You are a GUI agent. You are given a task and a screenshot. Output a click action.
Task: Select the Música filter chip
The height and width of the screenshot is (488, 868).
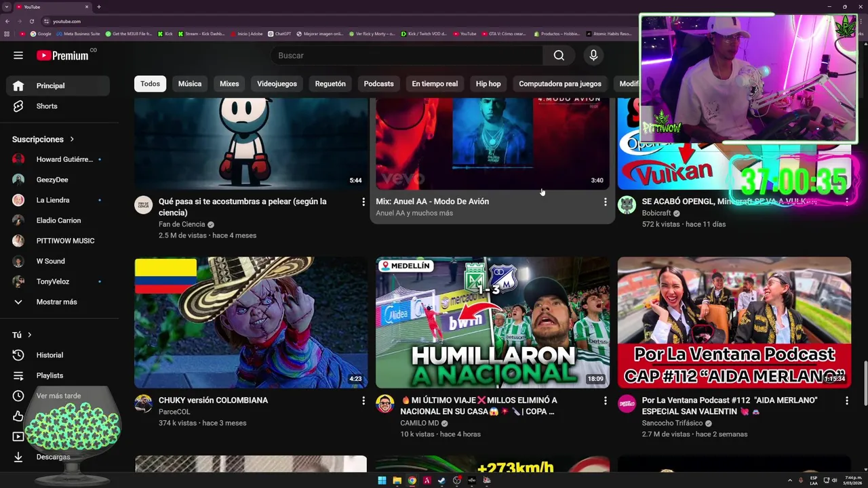(x=190, y=84)
